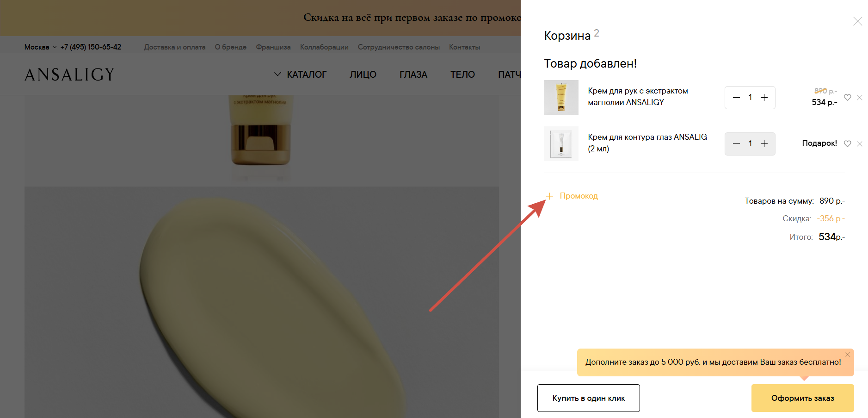This screenshot has height=418, width=868.
Task: Open Сотрудничество салоны link
Action: point(399,47)
